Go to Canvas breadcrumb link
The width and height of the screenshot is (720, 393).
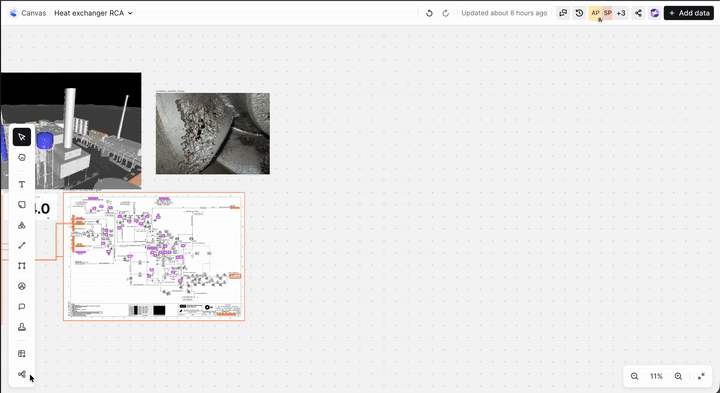point(34,13)
